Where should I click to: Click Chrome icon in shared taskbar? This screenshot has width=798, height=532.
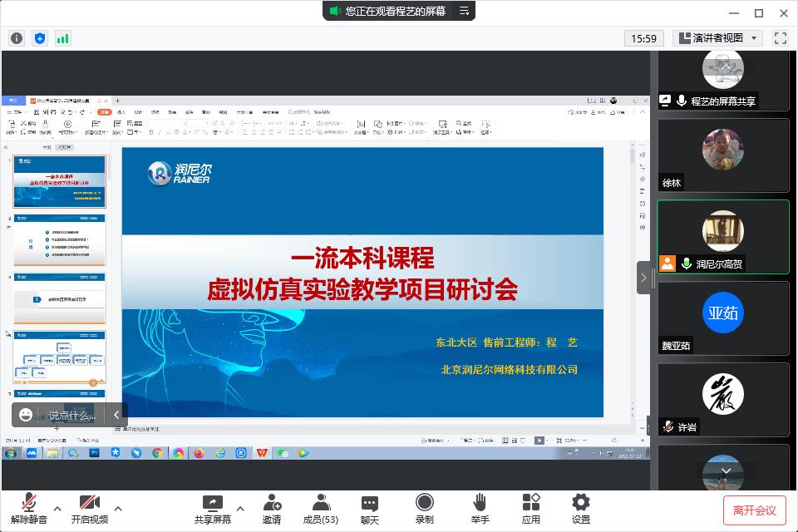pyautogui.click(x=157, y=453)
